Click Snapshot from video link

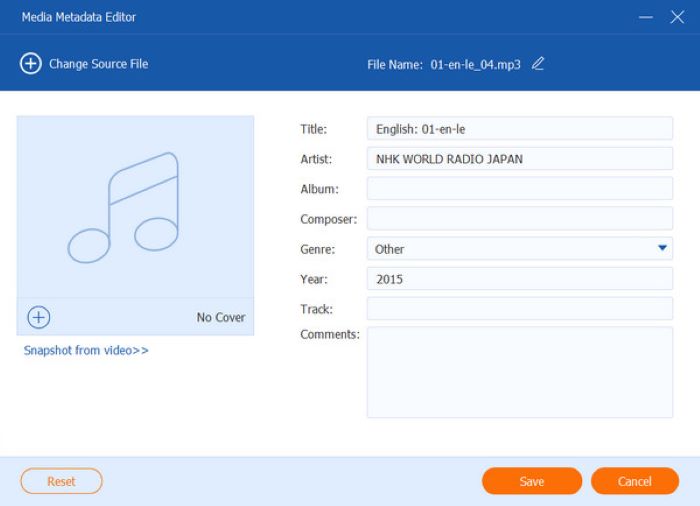tap(86, 350)
